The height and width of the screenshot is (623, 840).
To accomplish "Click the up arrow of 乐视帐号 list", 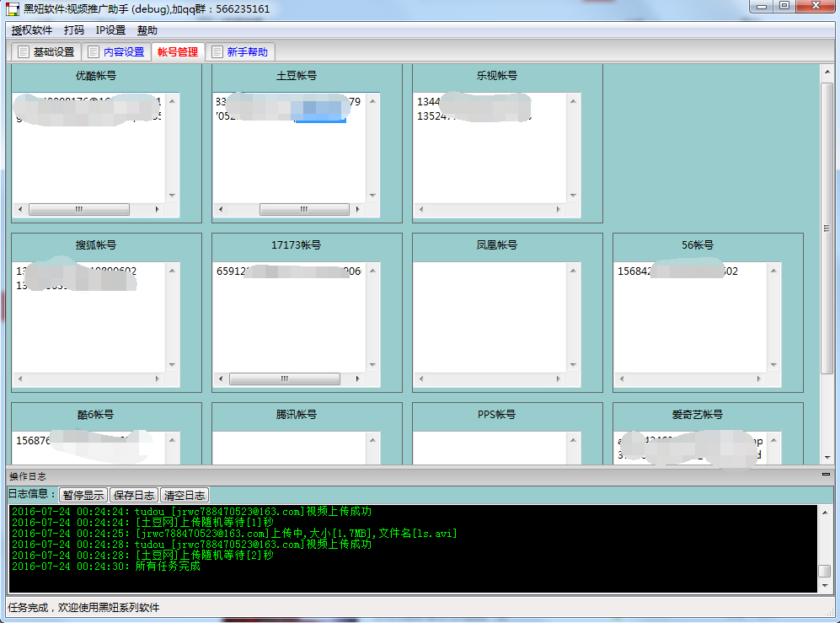I will (573, 101).
